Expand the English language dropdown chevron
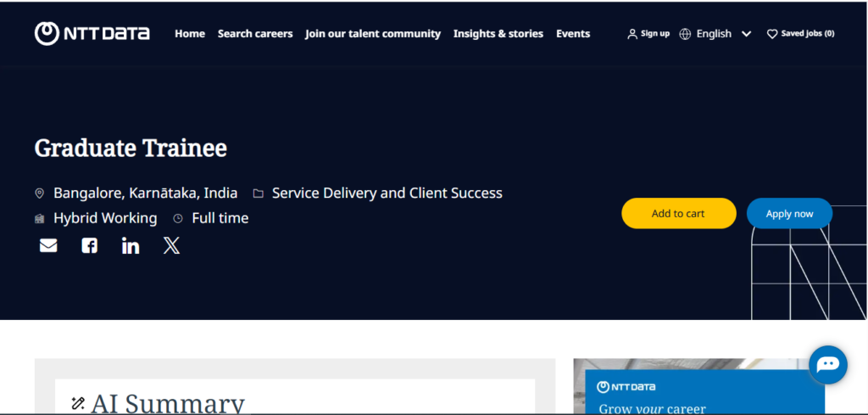Image resolution: width=868 pixels, height=415 pixels. 746,34
